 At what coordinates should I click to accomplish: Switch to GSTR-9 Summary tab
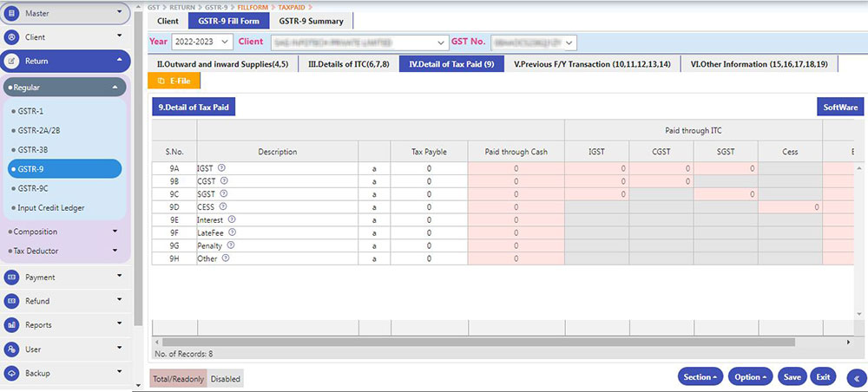pyautogui.click(x=311, y=21)
